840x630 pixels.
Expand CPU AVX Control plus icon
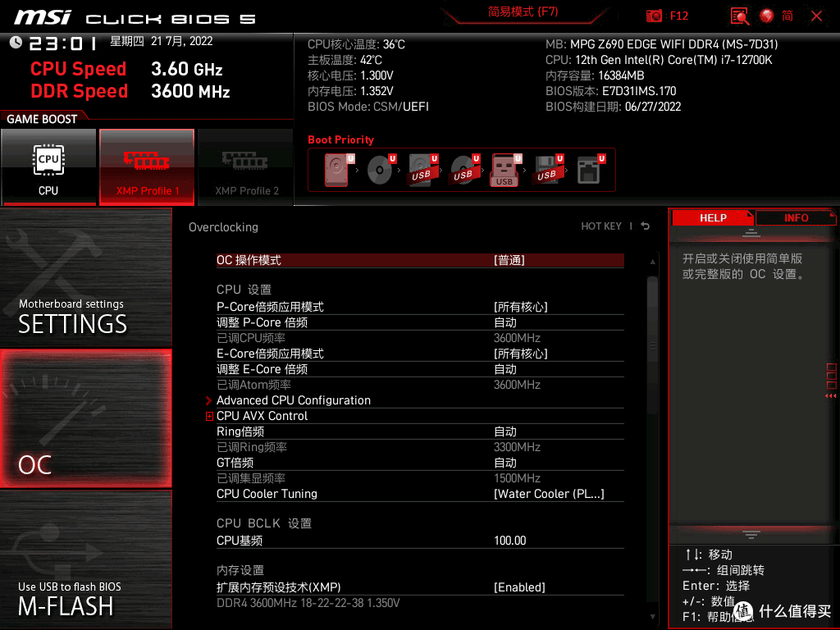point(209,416)
